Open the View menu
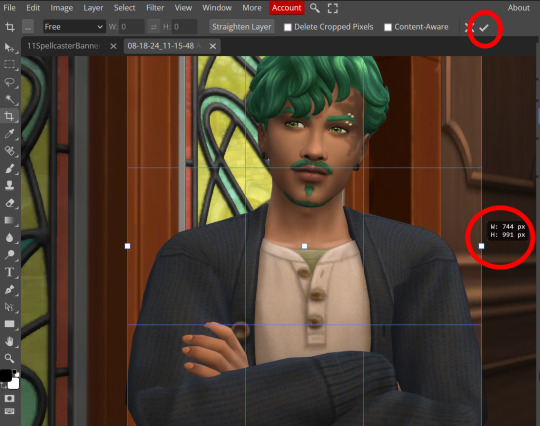 point(183,8)
